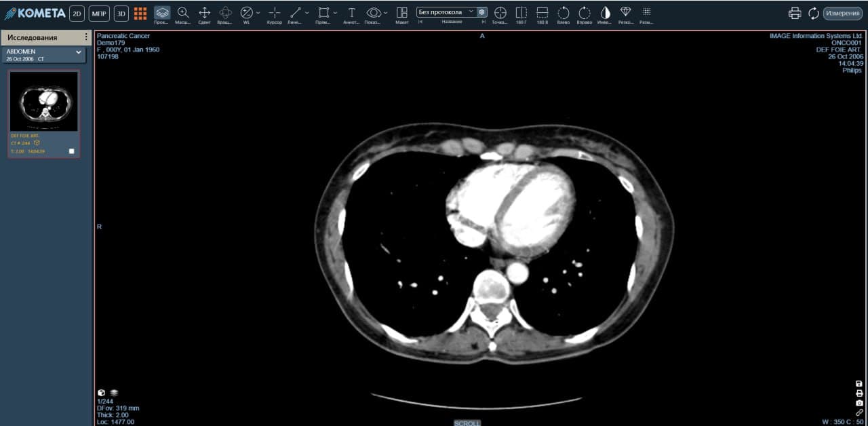Select the zoom magnifier tool
Image resolution: width=868 pixels, height=426 pixels.
[183, 12]
